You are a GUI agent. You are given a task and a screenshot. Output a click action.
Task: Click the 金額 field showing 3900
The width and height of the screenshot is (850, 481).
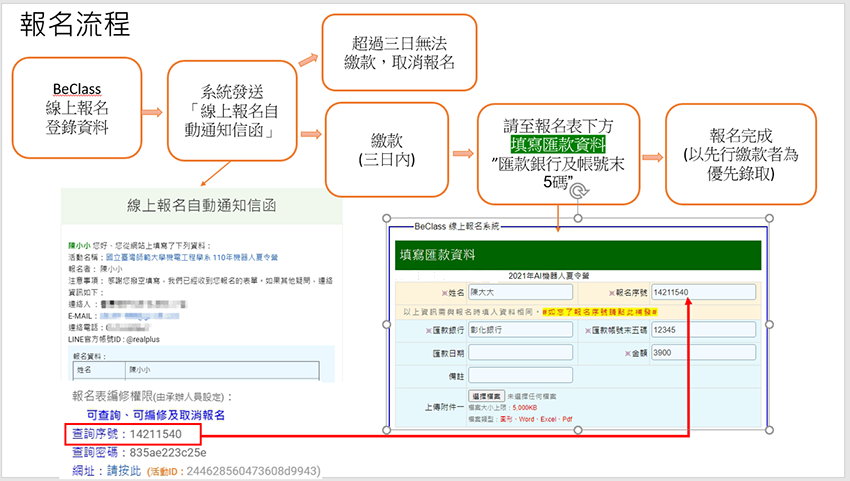tap(703, 352)
